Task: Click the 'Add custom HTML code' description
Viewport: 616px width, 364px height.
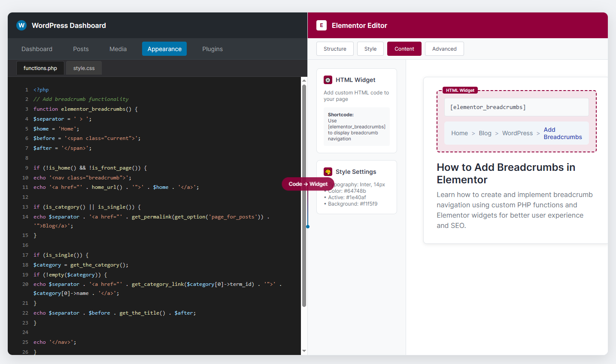Action: [x=356, y=96]
